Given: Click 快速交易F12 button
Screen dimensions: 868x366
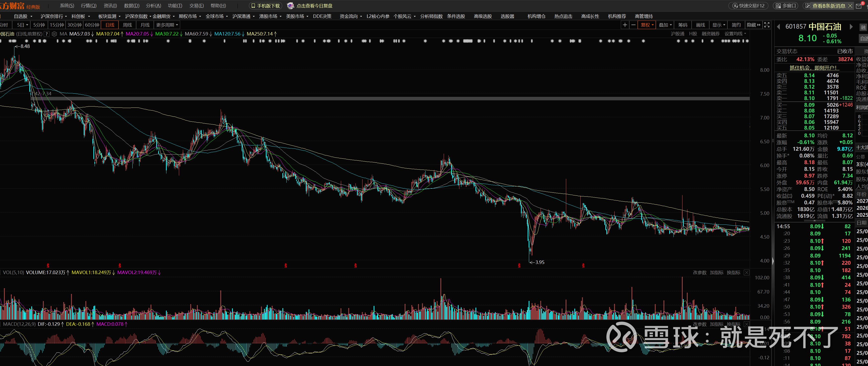Looking at the screenshot, I should click(748, 6).
